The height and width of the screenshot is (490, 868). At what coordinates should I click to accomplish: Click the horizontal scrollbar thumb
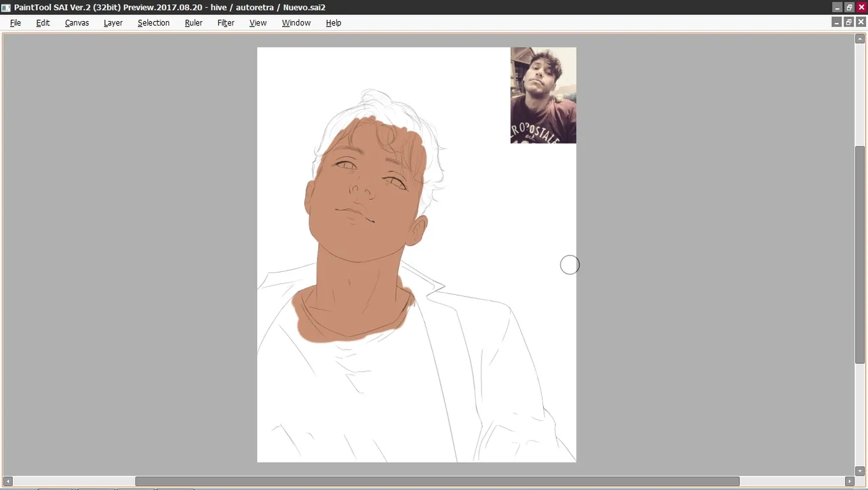click(437, 481)
